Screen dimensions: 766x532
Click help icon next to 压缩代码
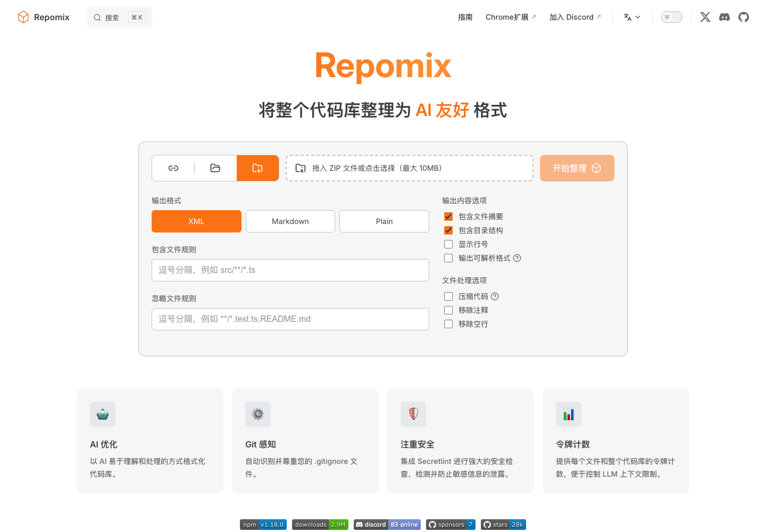pos(495,296)
